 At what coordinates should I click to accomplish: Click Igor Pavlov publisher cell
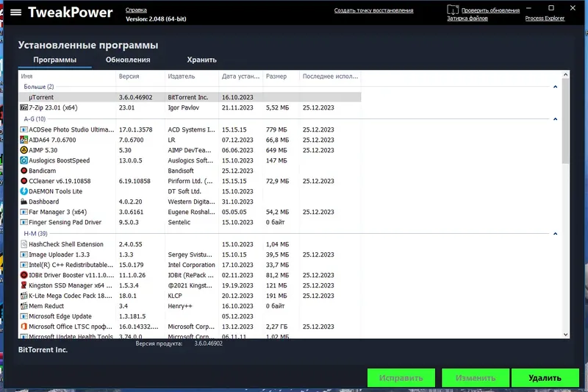click(183, 107)
